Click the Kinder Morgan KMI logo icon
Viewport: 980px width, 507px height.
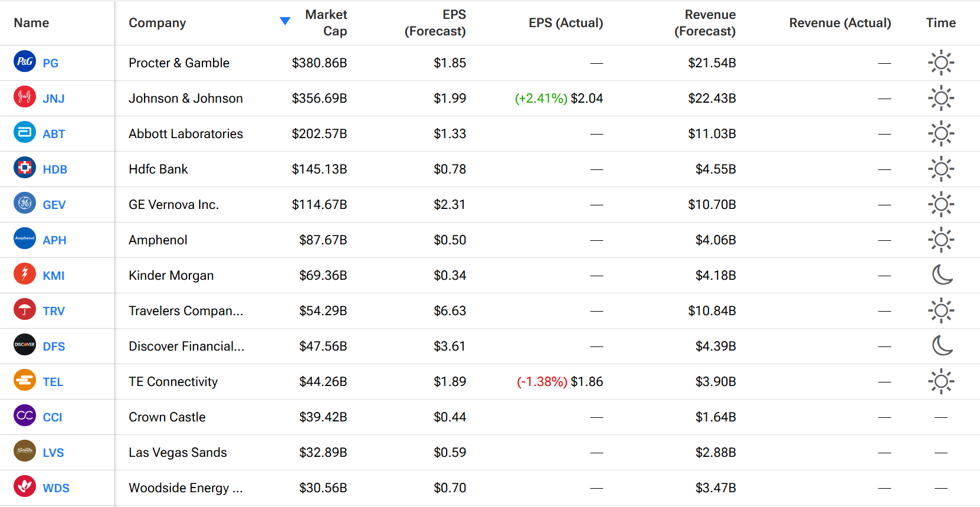point(25,274)
